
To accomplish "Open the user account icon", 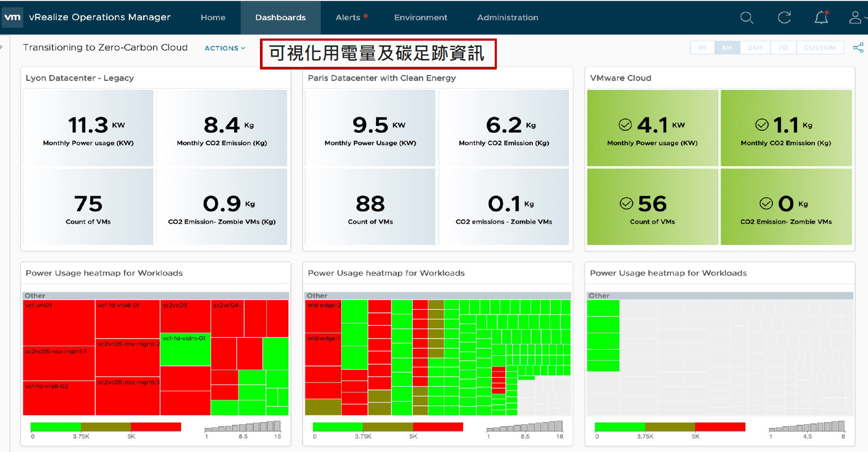I will point(855,18).
